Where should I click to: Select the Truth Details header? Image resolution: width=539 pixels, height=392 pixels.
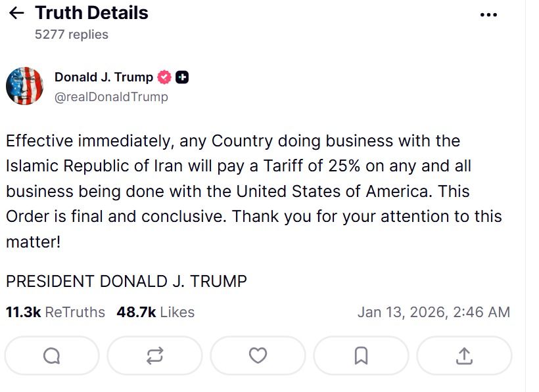(x=92, y=12)
